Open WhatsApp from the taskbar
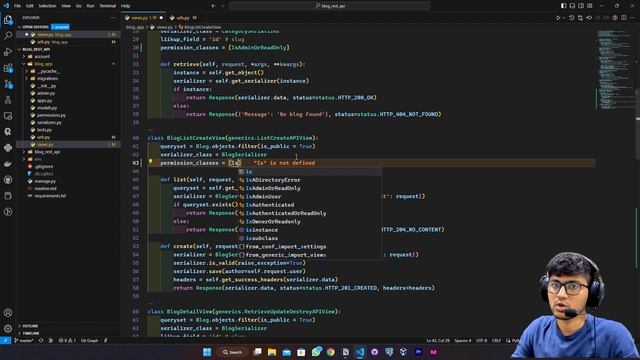The width and height of the screenshot is (640, 360). click(x=316, y=352)
